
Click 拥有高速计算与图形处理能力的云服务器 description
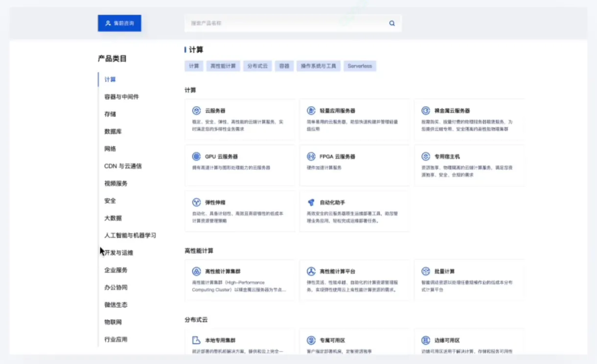(231, 168)
